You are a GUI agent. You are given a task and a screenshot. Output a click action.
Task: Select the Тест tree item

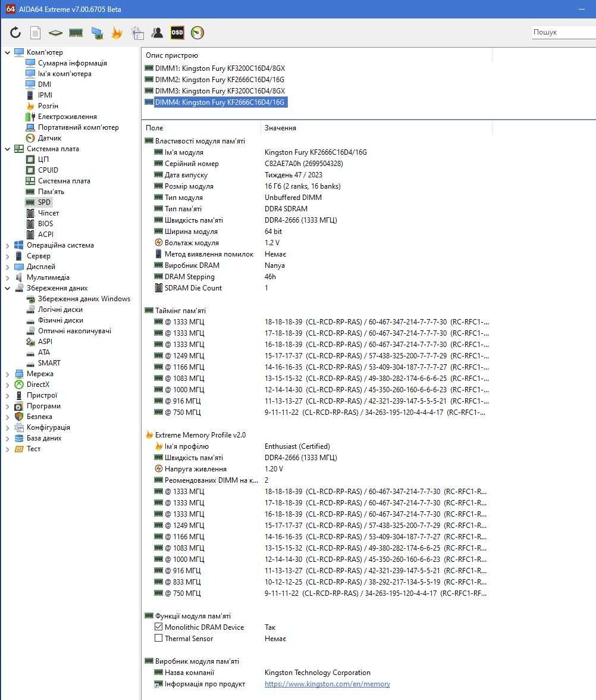[x=33, y=449]
